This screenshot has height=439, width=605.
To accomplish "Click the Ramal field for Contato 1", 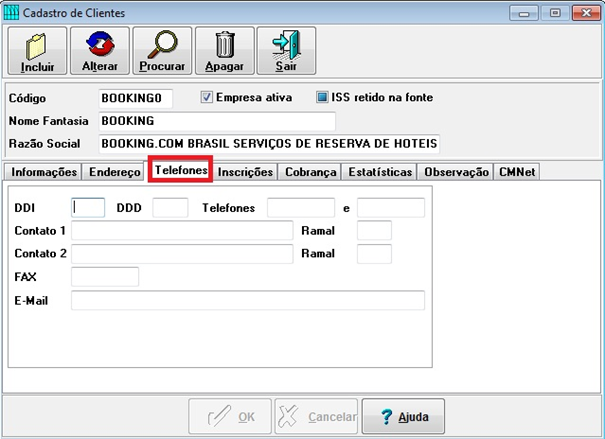I will (x=374, y=230).
